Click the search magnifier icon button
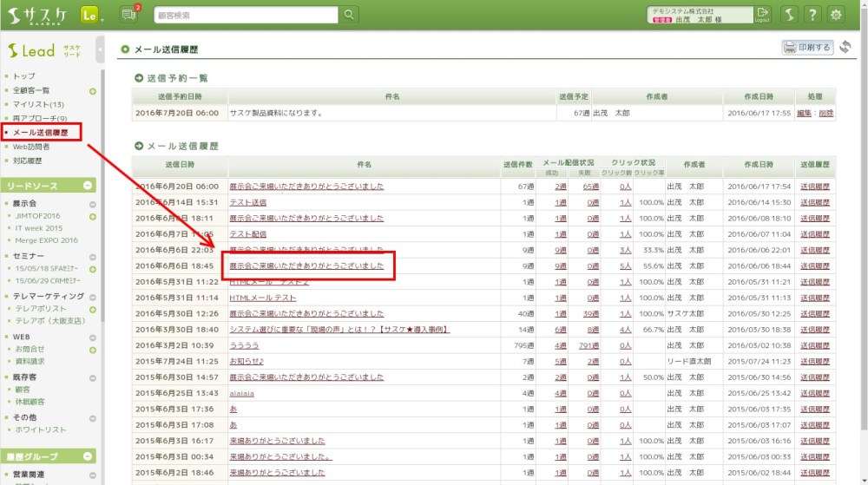This screenshot has height=485, width=868. (x=348, y=15)
